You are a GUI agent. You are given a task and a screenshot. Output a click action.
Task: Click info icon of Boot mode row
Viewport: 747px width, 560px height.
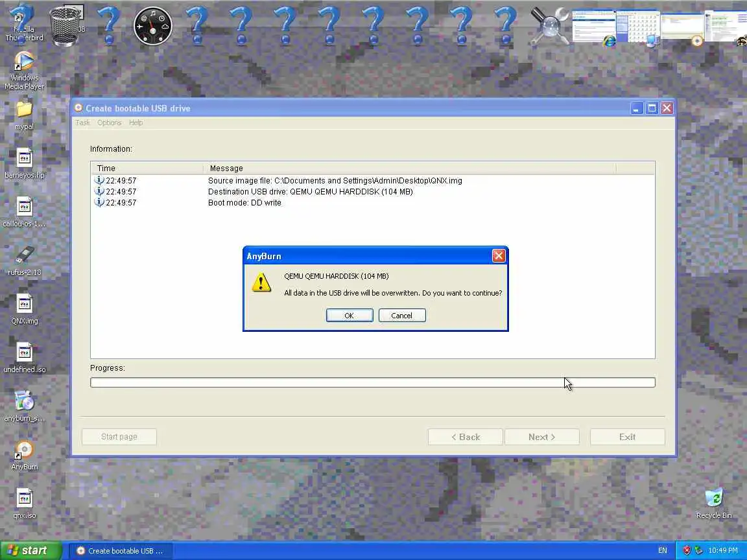coord(99,202)
